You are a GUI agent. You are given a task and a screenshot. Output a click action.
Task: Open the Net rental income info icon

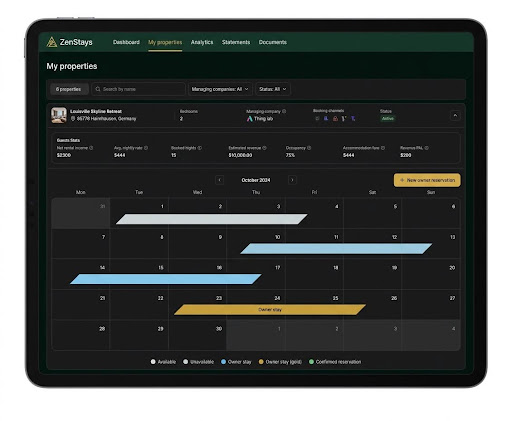pyautogui.click(x=91, y=148)
